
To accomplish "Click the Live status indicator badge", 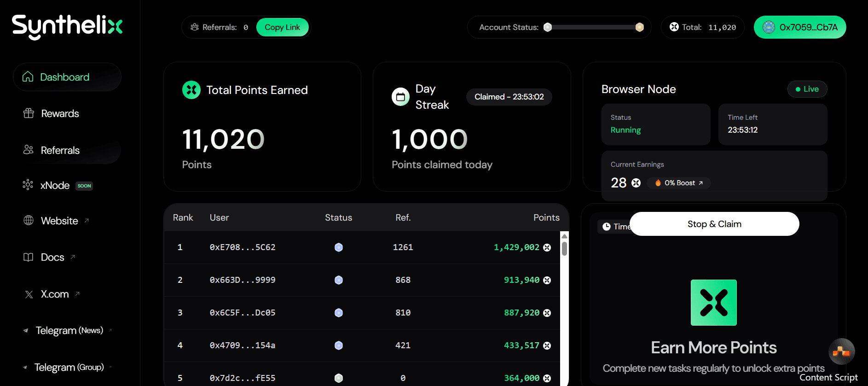I will click(x=807, y=89).
